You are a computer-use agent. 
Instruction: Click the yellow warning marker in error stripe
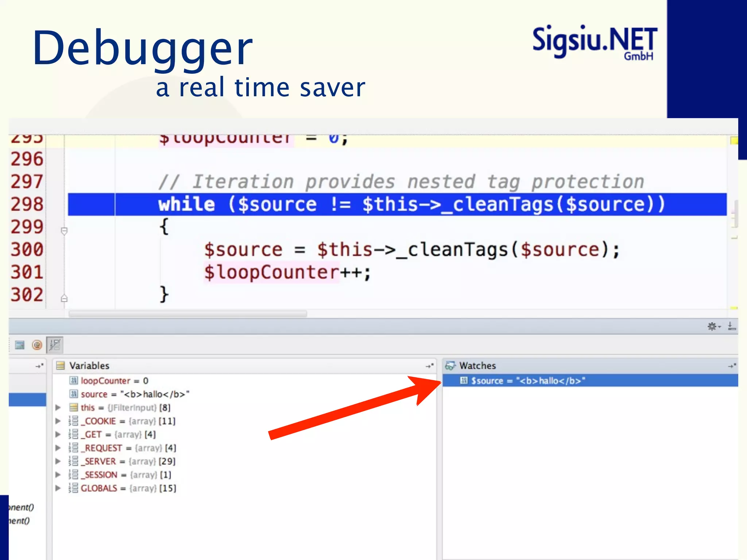click(734, 140)
